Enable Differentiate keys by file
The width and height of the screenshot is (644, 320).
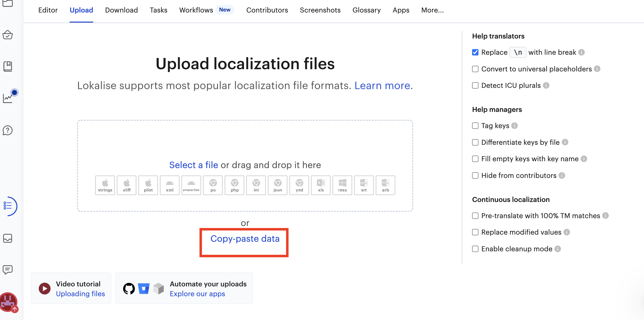click(x=475, y=142)
